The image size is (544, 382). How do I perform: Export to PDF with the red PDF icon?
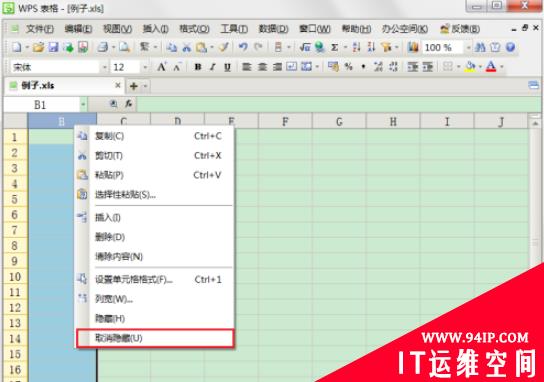[83, 47]
